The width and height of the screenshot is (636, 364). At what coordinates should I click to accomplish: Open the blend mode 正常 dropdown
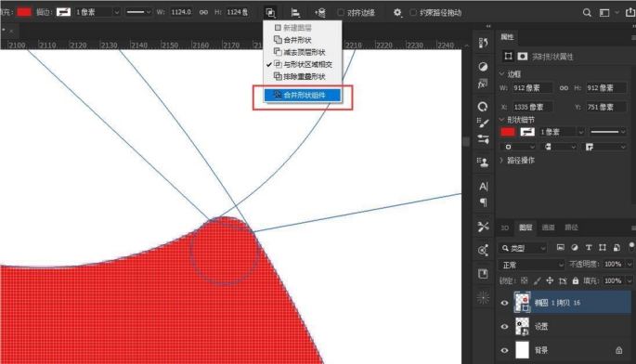coord(531,265)
